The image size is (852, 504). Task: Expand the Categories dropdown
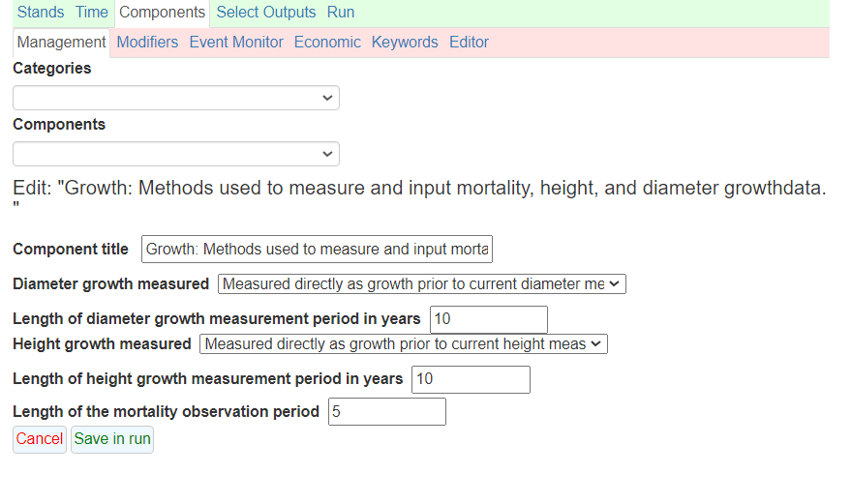coord(176,98)
